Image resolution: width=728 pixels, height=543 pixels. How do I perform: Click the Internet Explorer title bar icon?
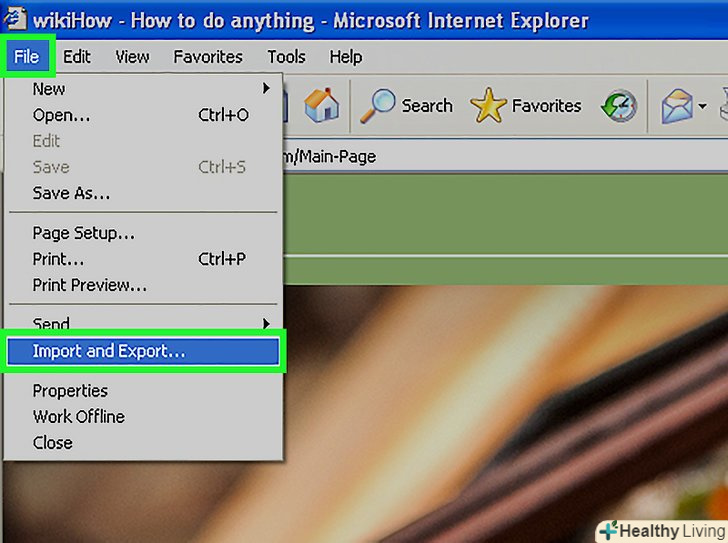pyautogui.click(x=15, y=19)
